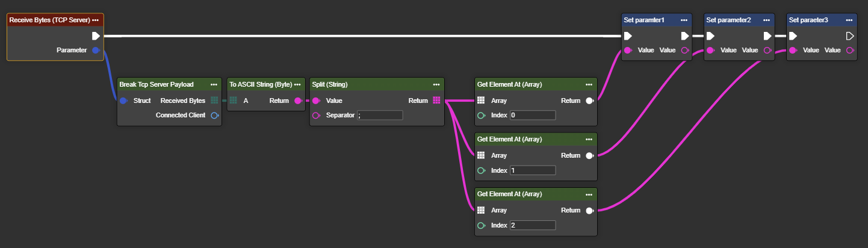Click the Index field containing 1
Viewport: 868px width, 248px height.
coord(532,170)
